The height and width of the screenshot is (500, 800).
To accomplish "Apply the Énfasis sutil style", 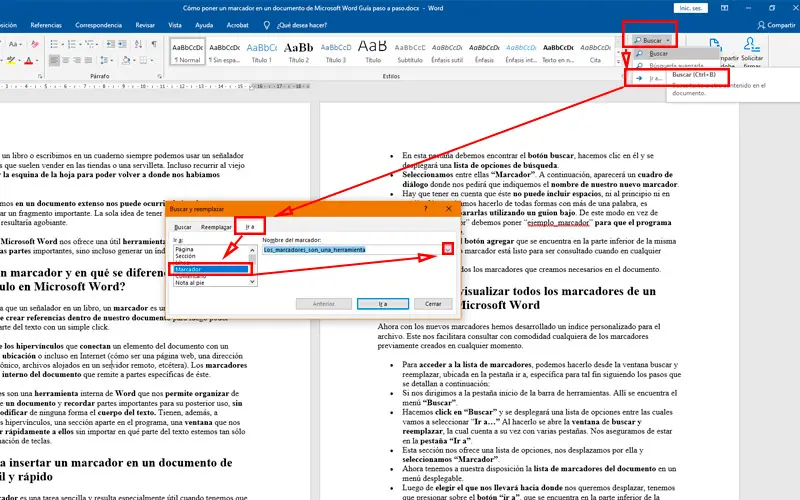I will (447, 52).
